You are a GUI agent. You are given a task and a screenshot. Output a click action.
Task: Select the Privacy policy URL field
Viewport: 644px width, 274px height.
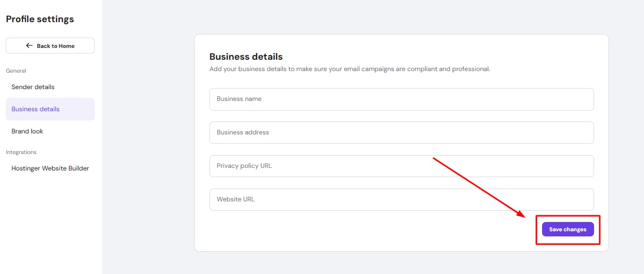[x=402, y=166]
